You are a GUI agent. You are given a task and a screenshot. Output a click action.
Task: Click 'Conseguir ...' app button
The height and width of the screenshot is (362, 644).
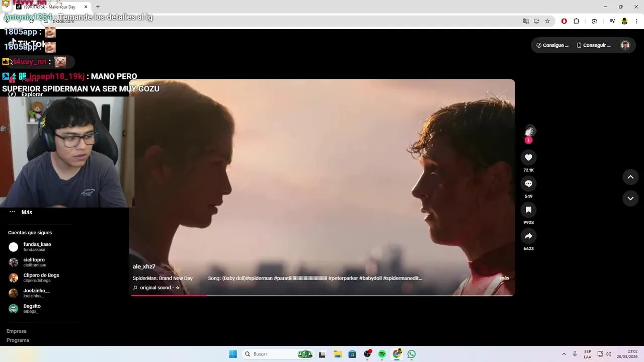click(594, 45)
